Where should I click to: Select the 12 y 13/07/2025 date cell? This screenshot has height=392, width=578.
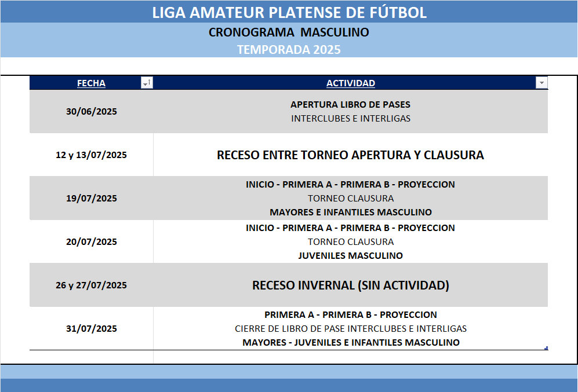click(91, 155)
